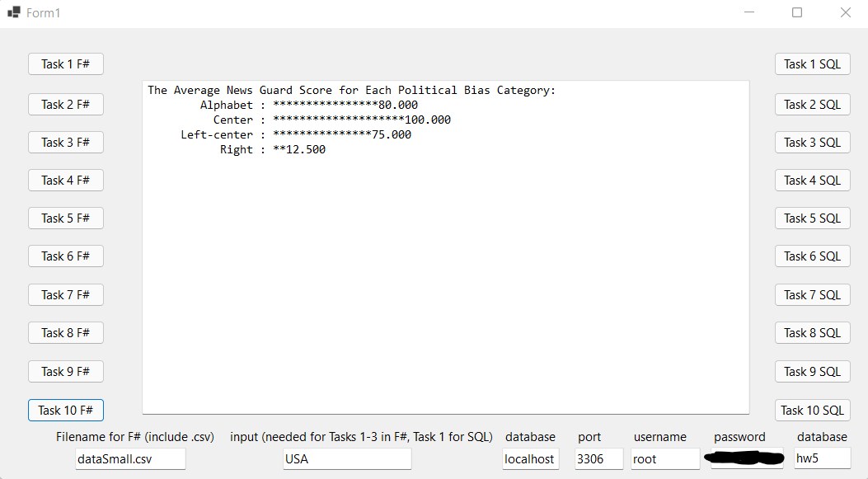Launch Task 6 F#

click(x=65, y=256)
